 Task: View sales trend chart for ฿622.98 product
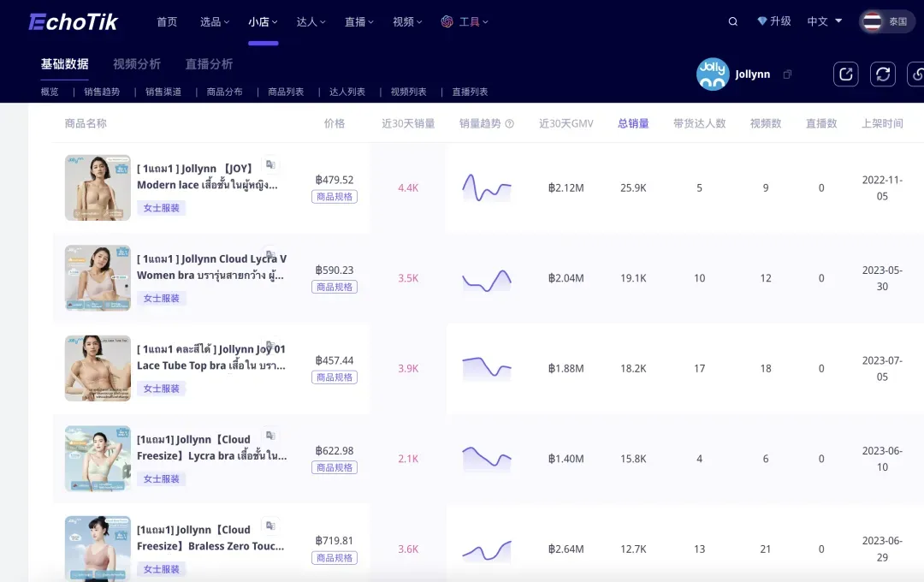(x=487, y=459)
